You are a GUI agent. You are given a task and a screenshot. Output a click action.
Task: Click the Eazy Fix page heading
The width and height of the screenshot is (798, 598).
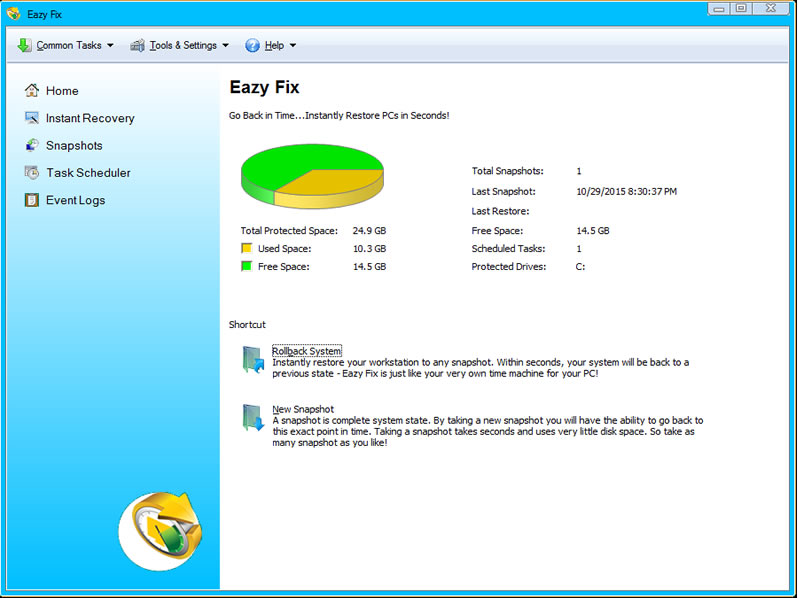click(x=264, y=87)
